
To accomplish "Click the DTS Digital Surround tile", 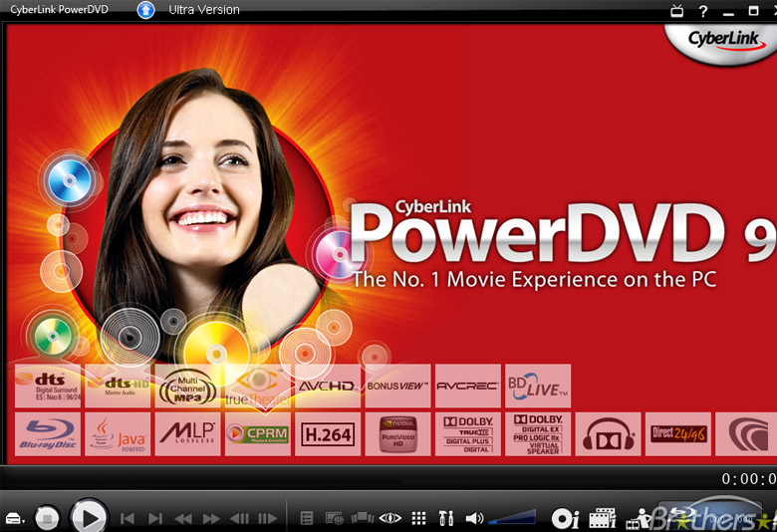I will (48, 387).
